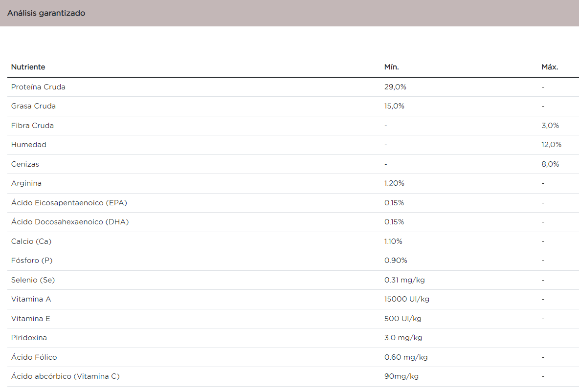Click the Fibra Cruda maximum value 3,0%
Viewport: 579px width, 392px height.
coord(550,126)
